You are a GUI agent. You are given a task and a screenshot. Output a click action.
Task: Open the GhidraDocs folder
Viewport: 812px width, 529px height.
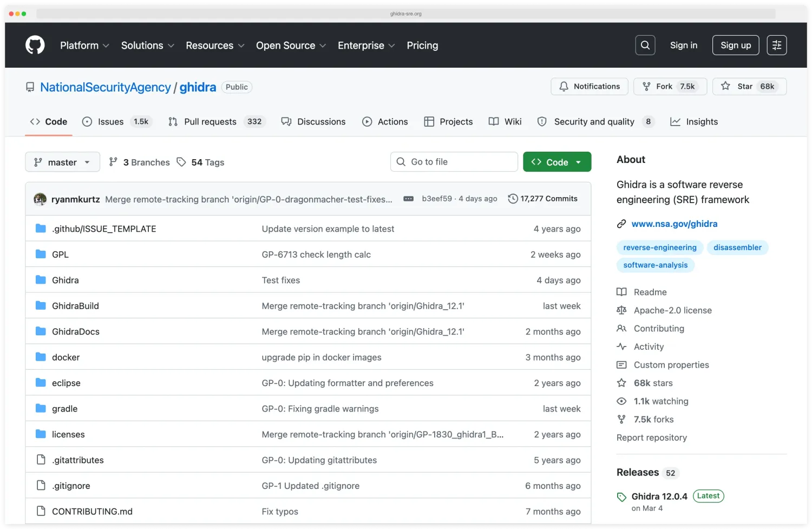76,331
